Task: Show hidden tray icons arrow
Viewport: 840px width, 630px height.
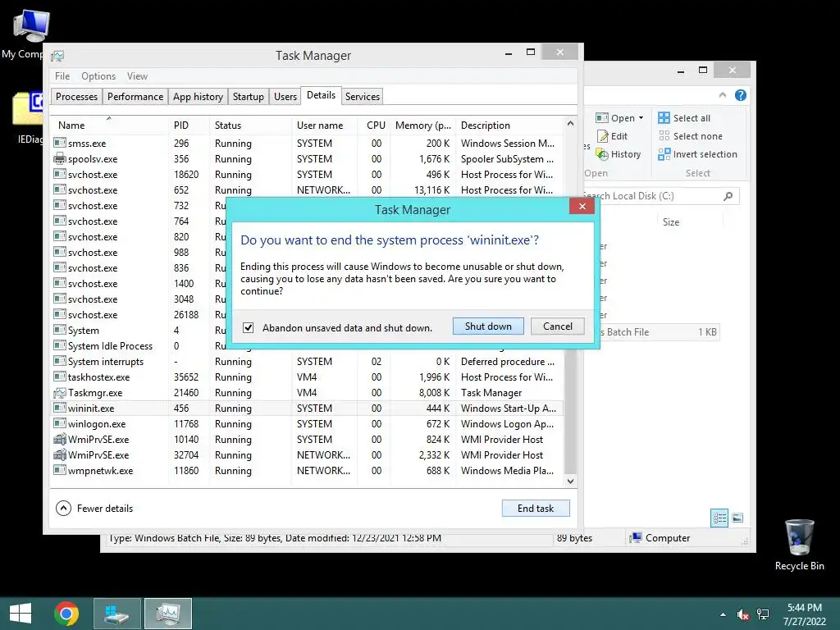Action: coord(724,614)
